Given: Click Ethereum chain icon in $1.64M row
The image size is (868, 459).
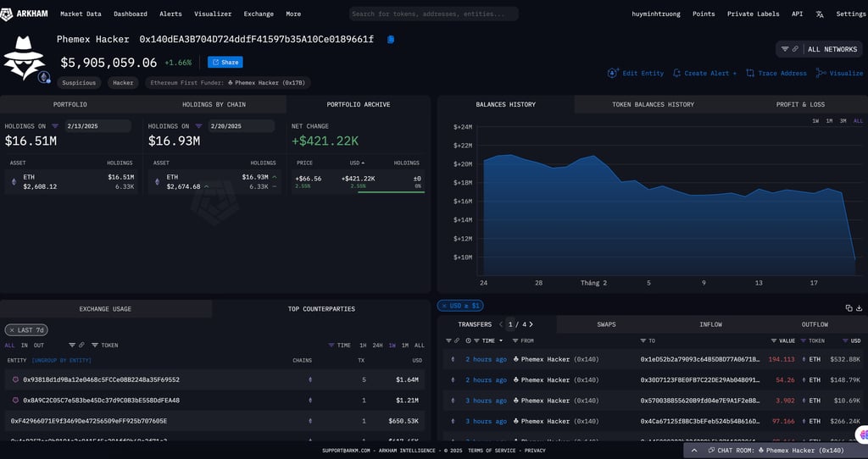Looking at the screenshot, I should [x=310, y=380].
